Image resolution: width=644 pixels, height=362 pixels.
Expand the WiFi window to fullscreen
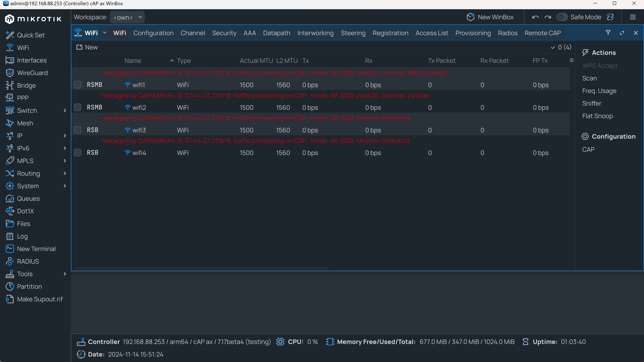pos(622,33)
